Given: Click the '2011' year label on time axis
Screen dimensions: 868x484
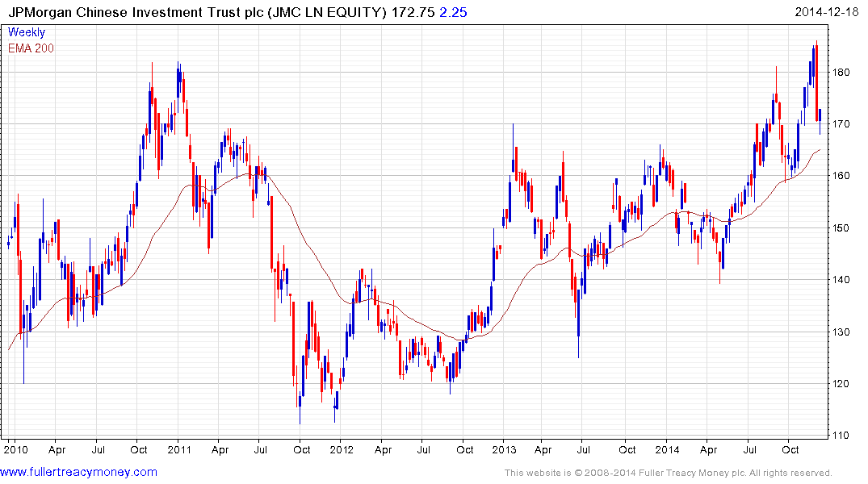Looking at the screenshot, I should [x=178, y=449].
